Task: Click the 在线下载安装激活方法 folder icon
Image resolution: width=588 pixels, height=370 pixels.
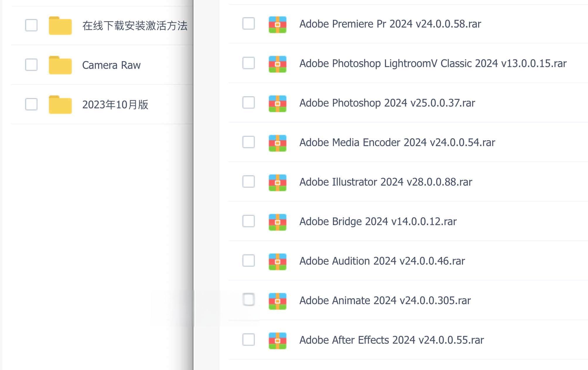Action: point(60,25)
